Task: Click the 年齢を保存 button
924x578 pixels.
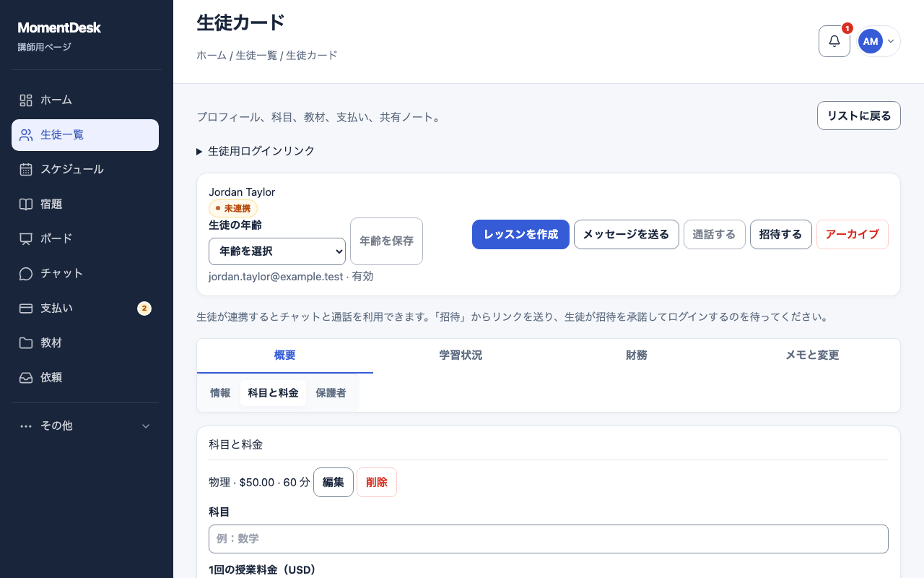Action: (x=386, y=241)
